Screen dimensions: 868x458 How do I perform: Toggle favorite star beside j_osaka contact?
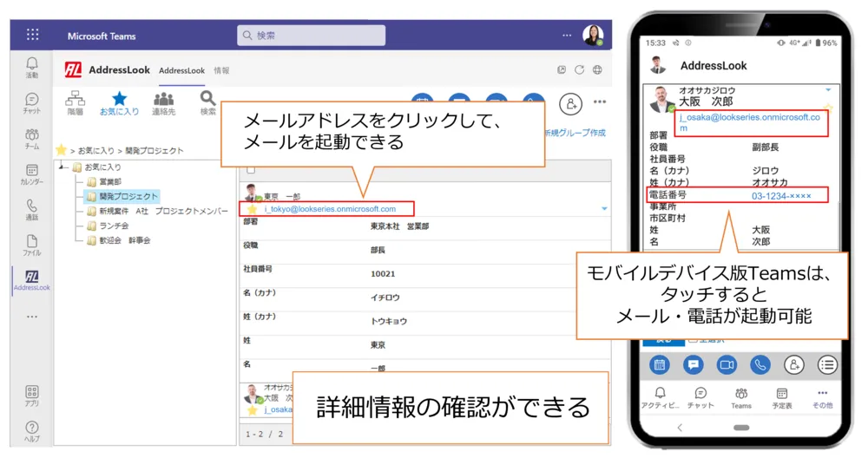253,409
